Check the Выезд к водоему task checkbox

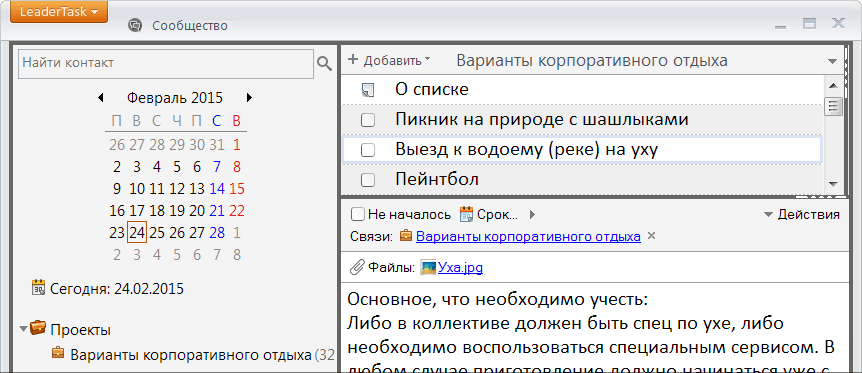368,150
